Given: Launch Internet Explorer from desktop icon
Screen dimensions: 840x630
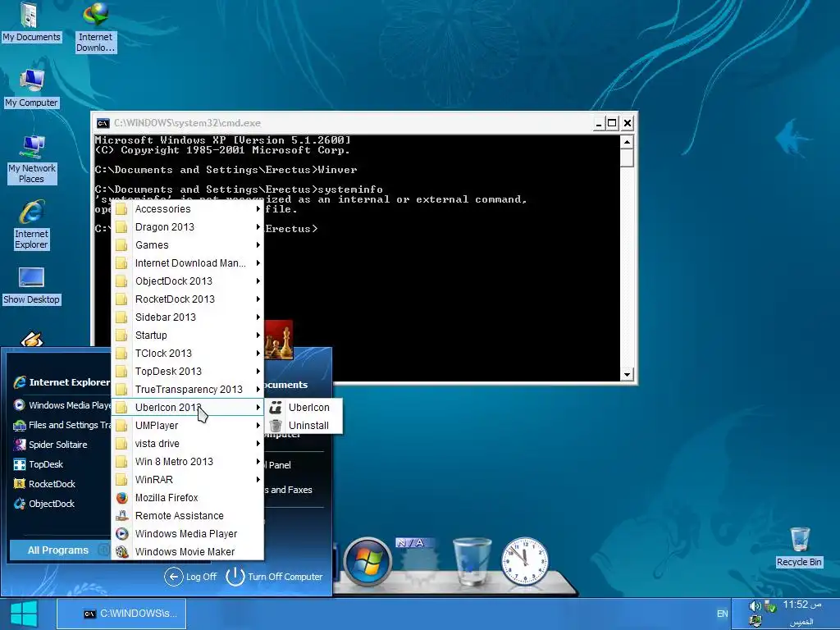Looking at the screenshot, I should click(31, 224).
